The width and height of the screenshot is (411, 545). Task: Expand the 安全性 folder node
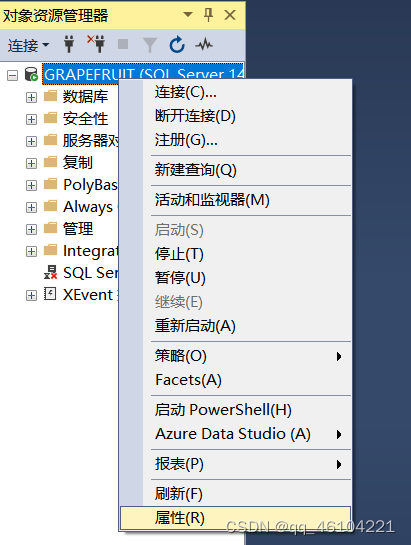coord(31,119)
